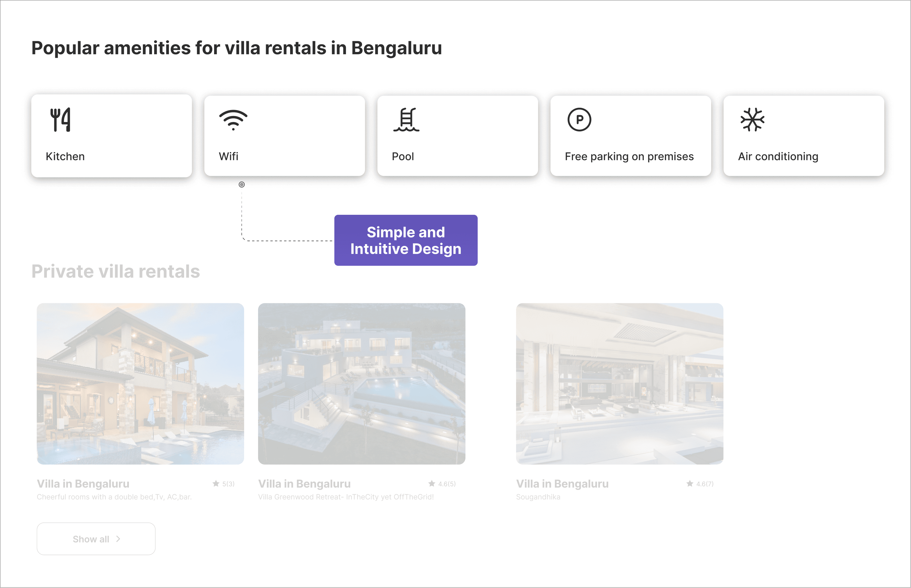The width and height of the screenshot is (911, 588).
Task: Select the Private villa rentals section heading
Action: [x=116, y=271]
